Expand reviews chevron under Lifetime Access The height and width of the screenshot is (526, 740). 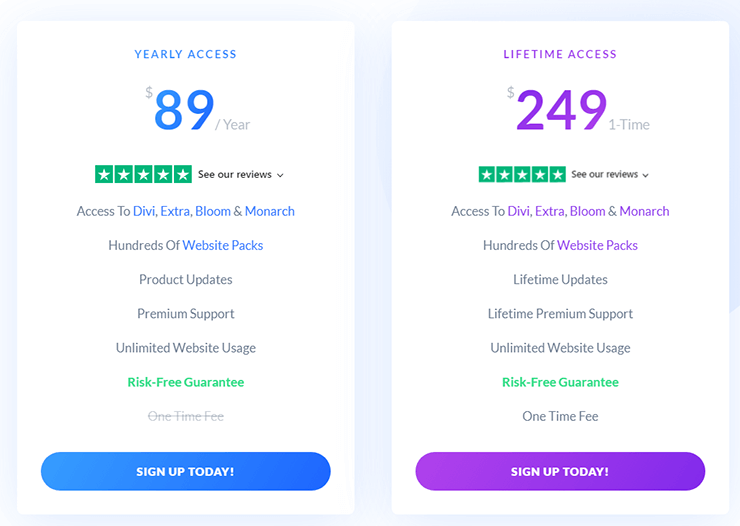coord(645,175)
